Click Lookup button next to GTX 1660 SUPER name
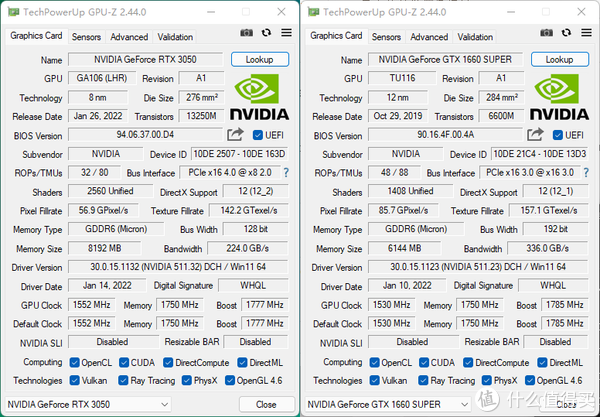The image size is (600, 417). point(560,59)
